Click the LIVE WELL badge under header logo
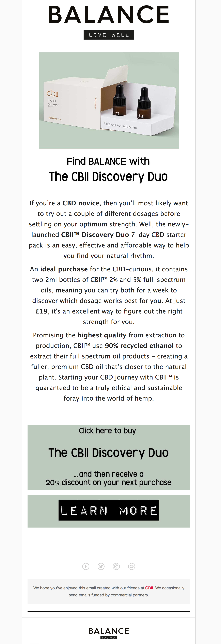This screenshot has width=221, height=644. click(109, 35)
